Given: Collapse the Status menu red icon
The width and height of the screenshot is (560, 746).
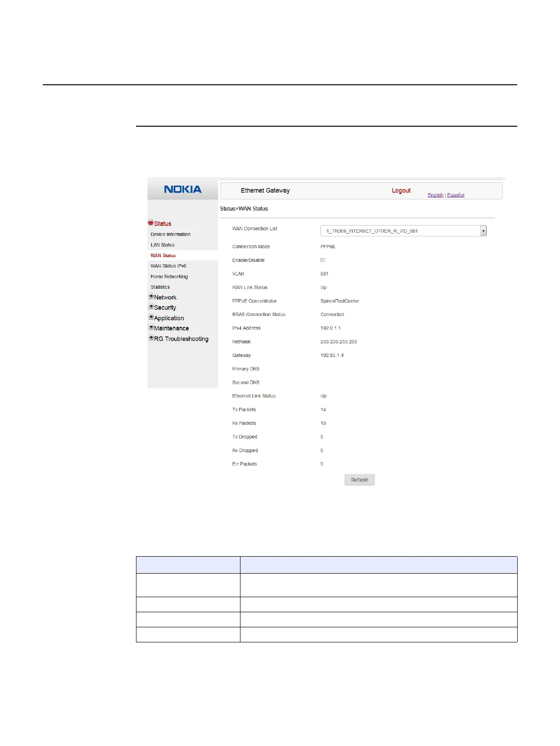Looking at the screenshot, I should pyautogui.click(x=151, y=222).
